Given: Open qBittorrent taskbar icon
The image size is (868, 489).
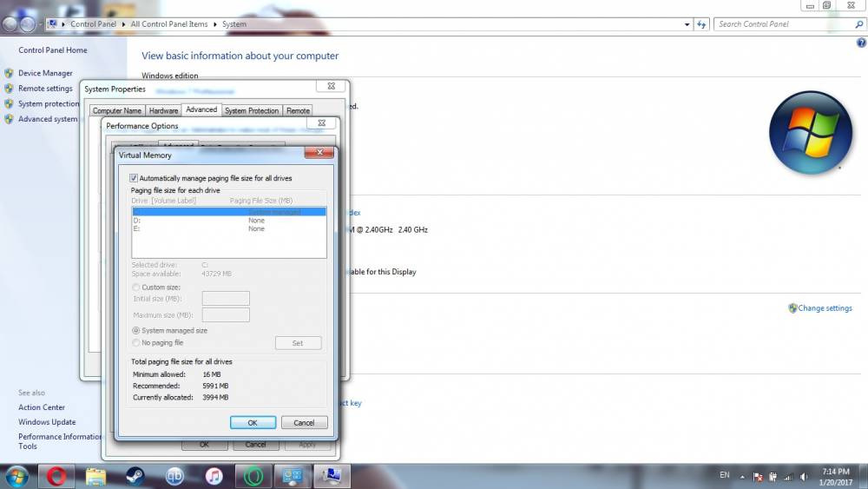Looking at the screenshot, I should 174,476.
